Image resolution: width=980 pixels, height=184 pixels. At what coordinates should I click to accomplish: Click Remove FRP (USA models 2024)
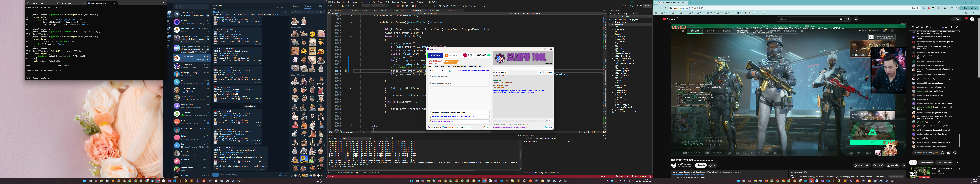click(459, 121)
